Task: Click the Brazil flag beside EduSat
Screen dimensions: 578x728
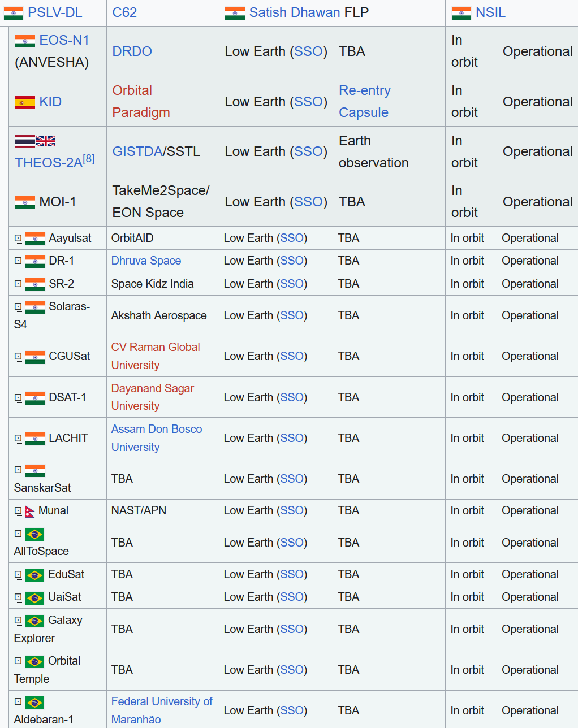Action: tap(34, 575)
